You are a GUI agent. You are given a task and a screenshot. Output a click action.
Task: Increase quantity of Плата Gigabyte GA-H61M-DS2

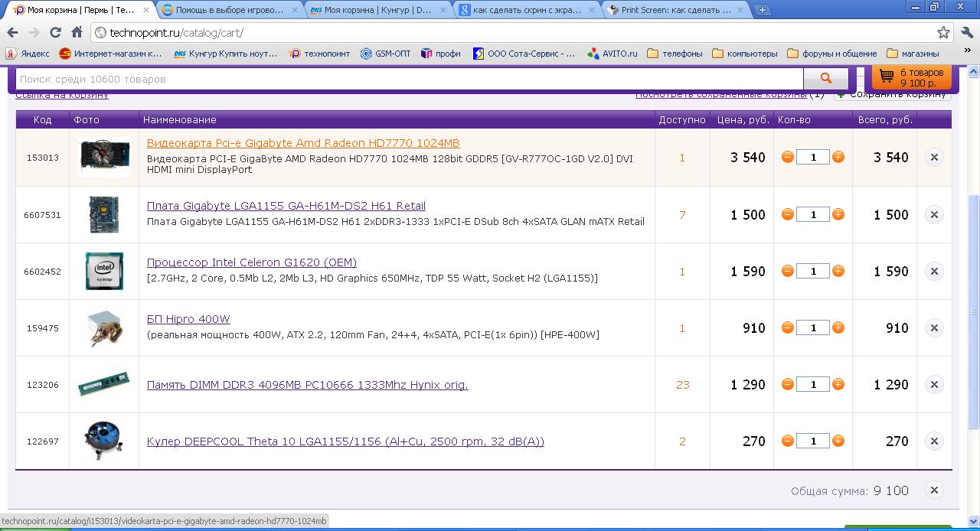click(x=838, y=214)
